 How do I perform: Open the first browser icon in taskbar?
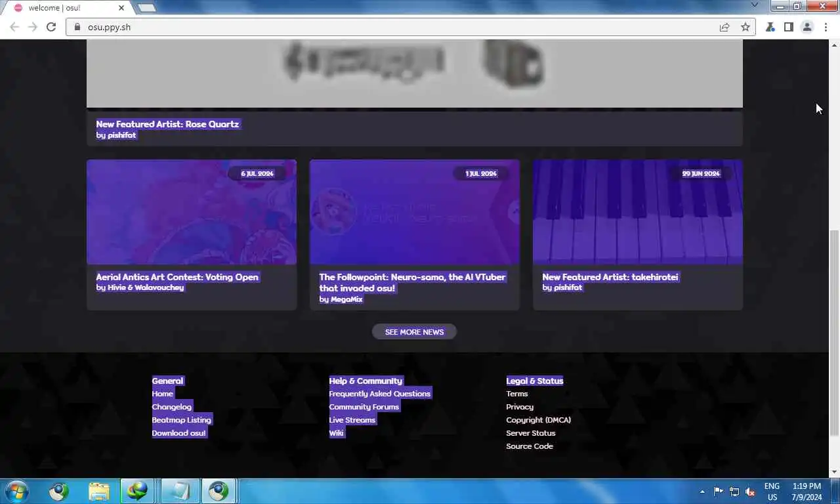pyautogui.click(x=58, y=491)
